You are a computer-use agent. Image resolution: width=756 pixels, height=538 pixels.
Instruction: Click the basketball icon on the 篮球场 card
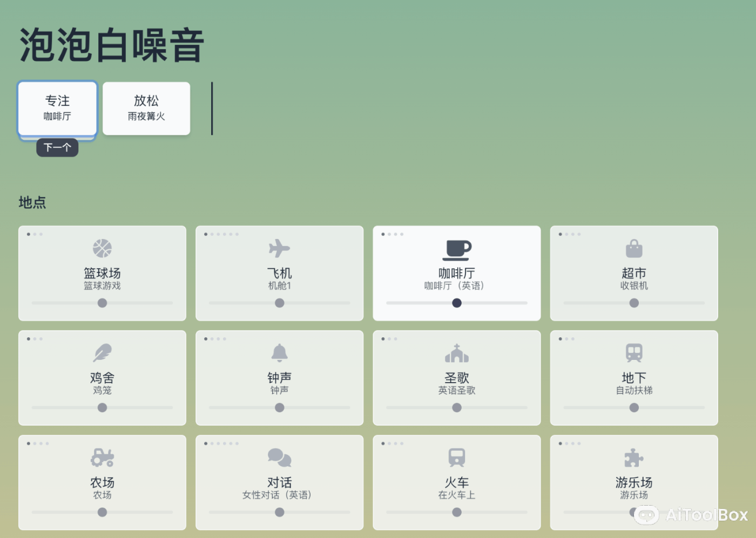(102, 248)
